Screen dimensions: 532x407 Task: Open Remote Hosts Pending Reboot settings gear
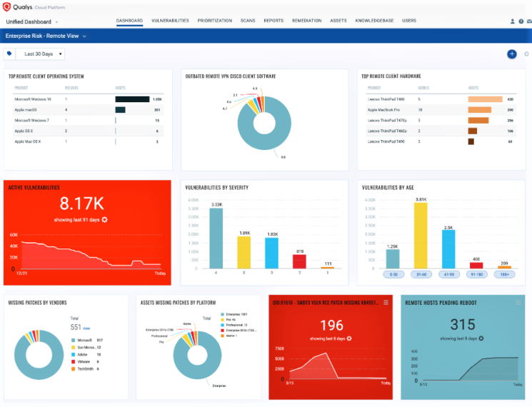481,338
